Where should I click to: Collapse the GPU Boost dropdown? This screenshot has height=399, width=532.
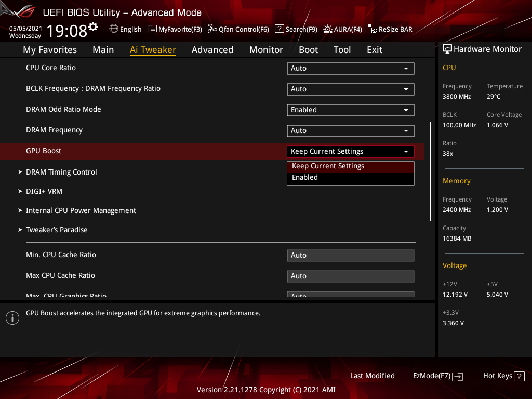point(351,151)
